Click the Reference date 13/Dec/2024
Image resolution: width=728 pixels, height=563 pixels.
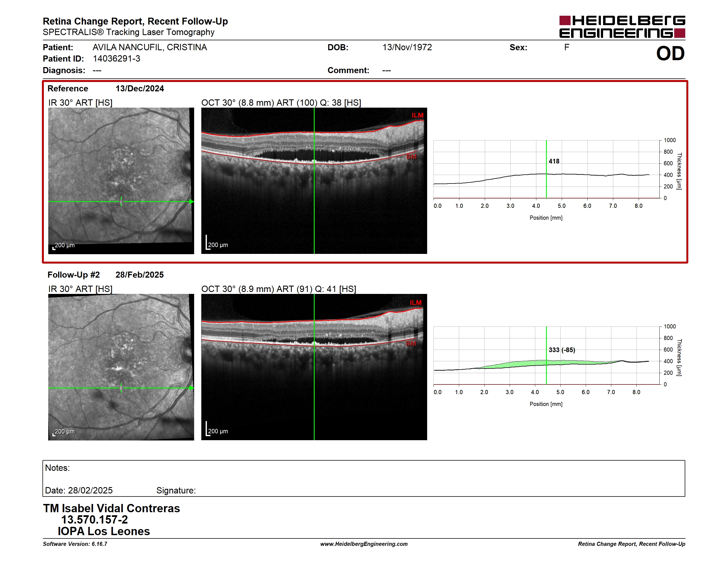tap(140, 88)
